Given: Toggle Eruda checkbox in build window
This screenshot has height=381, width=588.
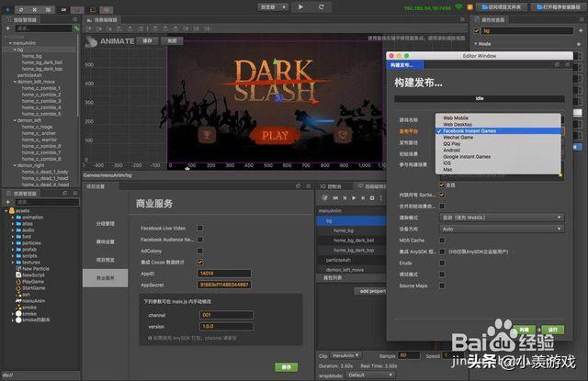Looking at the screenshot, I should [442, 263].
